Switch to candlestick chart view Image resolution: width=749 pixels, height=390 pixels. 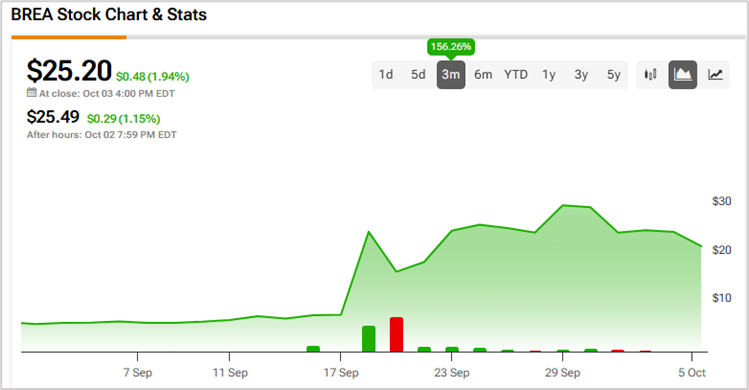[651, 75]
